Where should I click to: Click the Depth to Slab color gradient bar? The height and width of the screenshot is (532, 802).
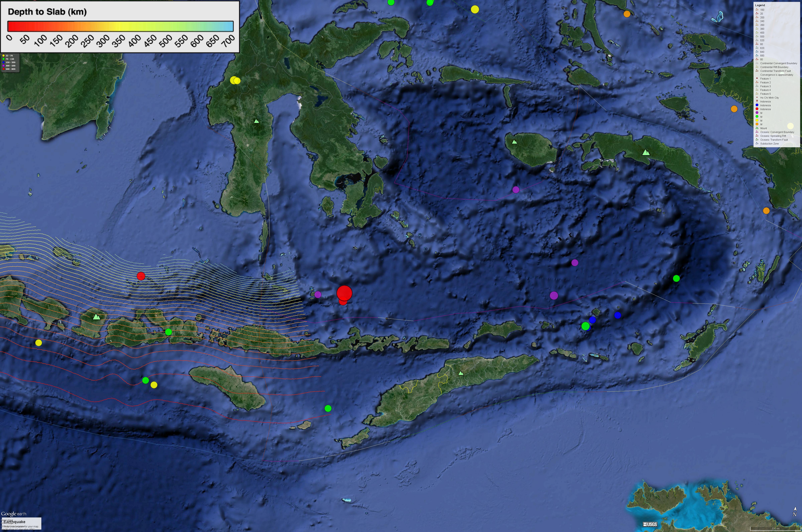[x=120, y=26]
